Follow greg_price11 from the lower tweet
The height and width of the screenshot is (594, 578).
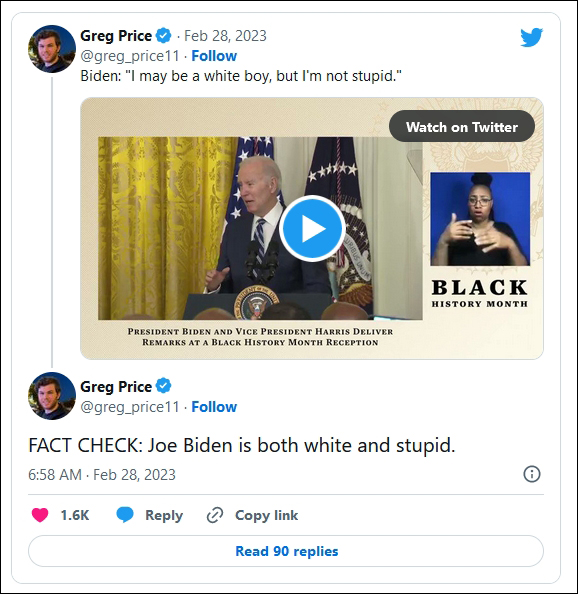[x=214, y=407]
